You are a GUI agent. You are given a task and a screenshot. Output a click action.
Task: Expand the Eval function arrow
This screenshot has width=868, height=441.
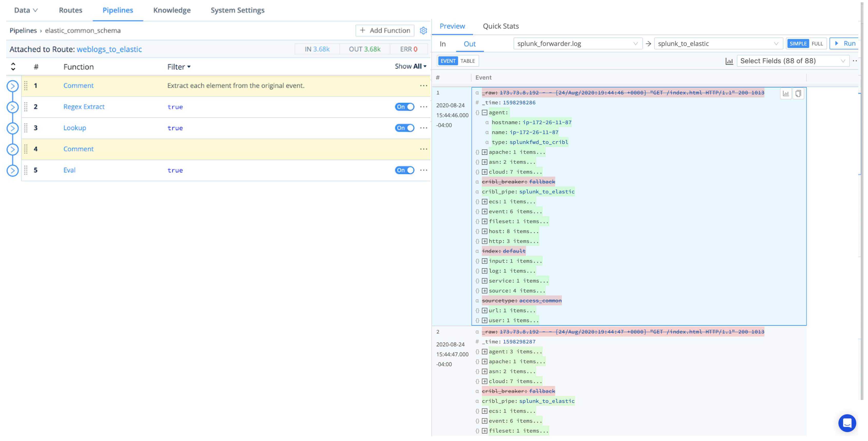tap(13, 171)
